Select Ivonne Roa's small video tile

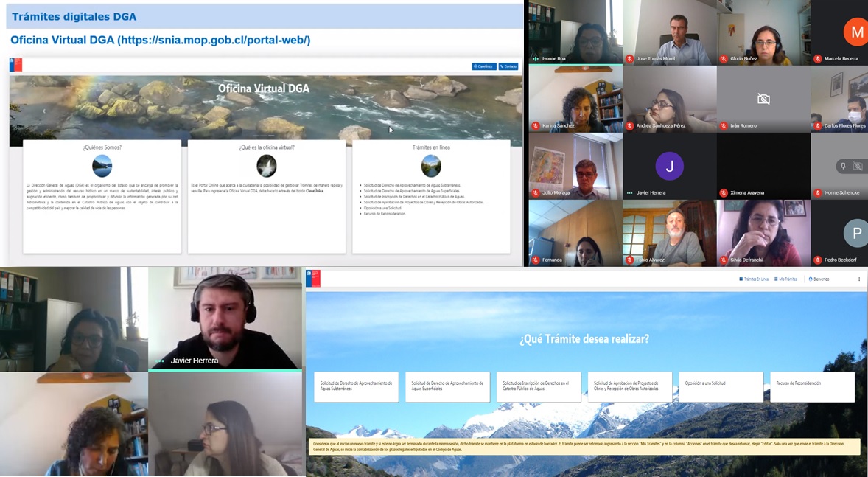pyautogui.click(x=575, y=32)
